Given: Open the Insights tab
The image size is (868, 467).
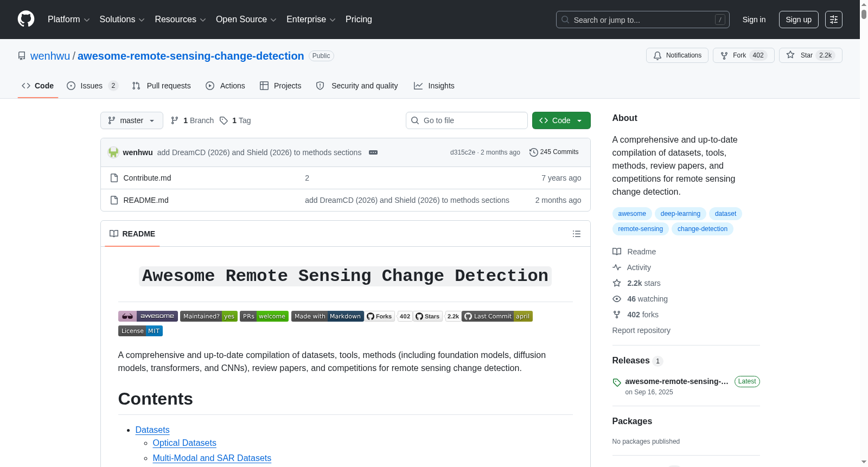Looking at the screenshot, I should point(434,86).
